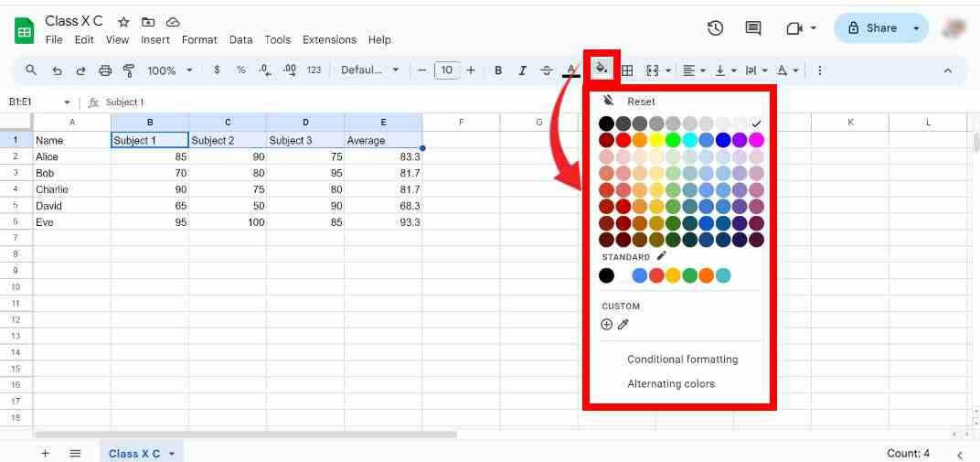Open the Insert menu
The width and height of the screenshot is (980, 462).
[155, 40]
